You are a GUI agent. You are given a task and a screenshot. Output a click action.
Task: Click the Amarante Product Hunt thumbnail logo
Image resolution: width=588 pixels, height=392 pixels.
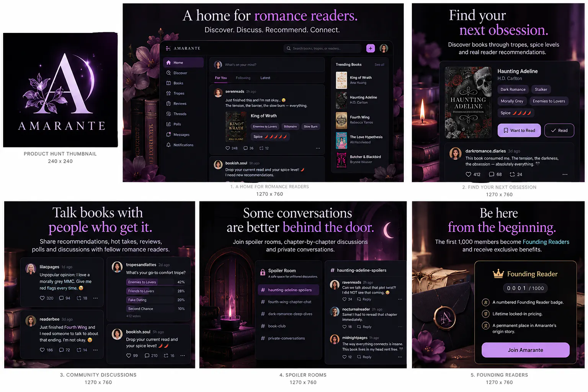click(60, 90)
